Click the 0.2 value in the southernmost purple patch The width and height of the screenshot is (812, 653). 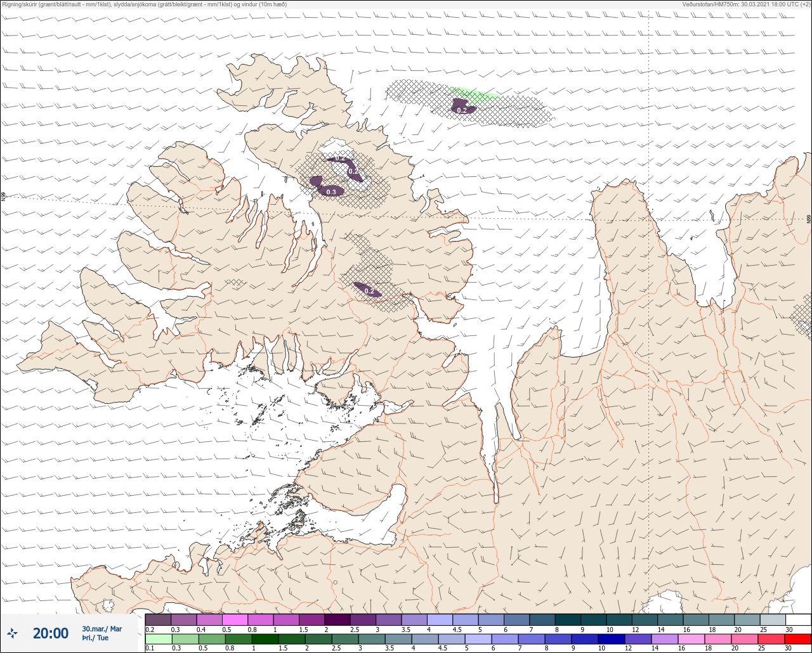click(x=369, y=291)
